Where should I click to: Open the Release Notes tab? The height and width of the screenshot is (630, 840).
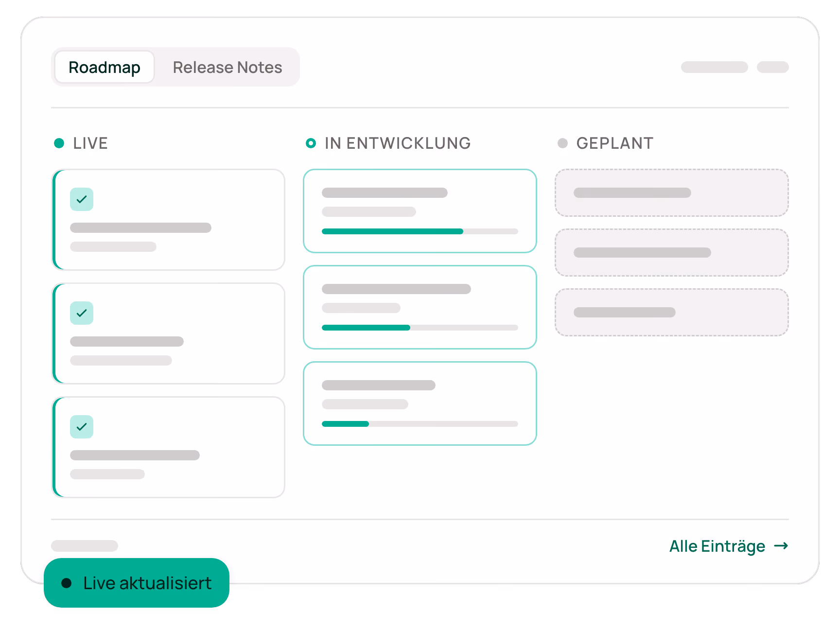[227, 67]
